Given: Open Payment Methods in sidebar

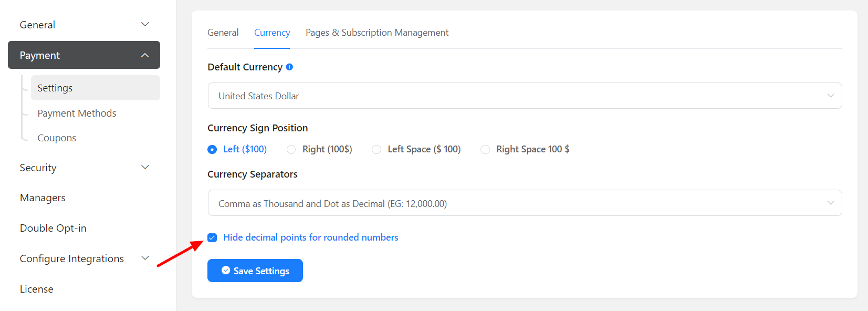Looking at the screenshot, I should click(77, 113).
